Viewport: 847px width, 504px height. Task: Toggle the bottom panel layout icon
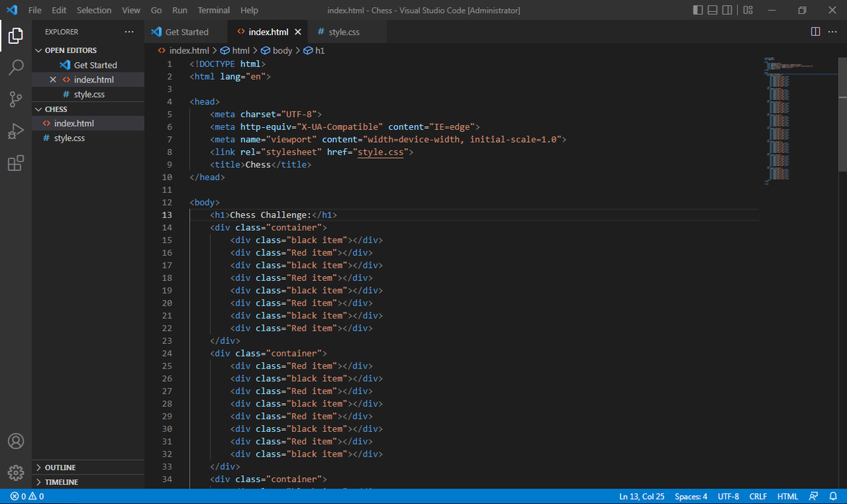click(714, 10)
